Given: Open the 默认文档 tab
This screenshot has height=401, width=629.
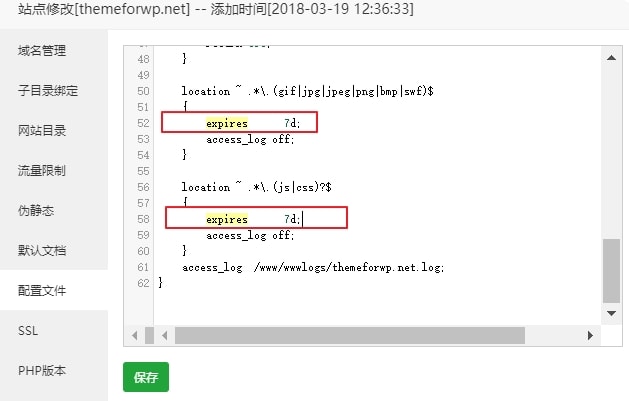Looking at the screenshot, I should click(42, 250).
